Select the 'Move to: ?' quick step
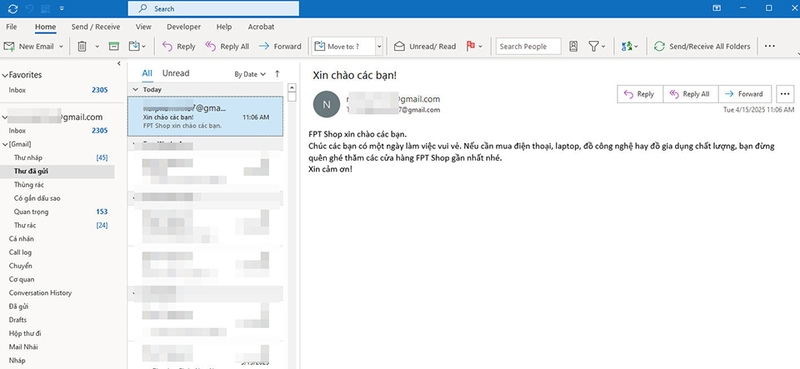The height and width of the screenshot is (369, 800). [343, 46]
